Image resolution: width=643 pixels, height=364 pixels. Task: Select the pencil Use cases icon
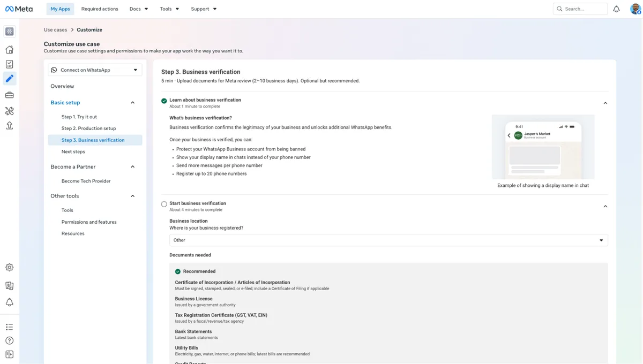tap(9, 79)
